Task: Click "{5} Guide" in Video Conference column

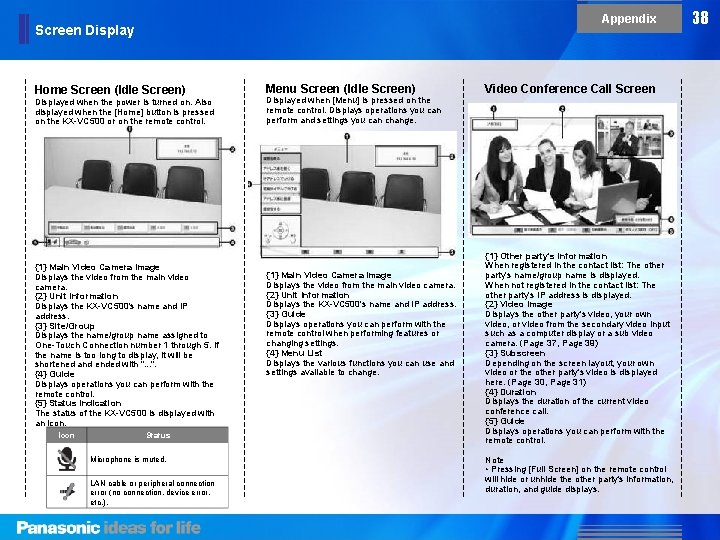Action: pyautogui.click(x=505, y=421)
